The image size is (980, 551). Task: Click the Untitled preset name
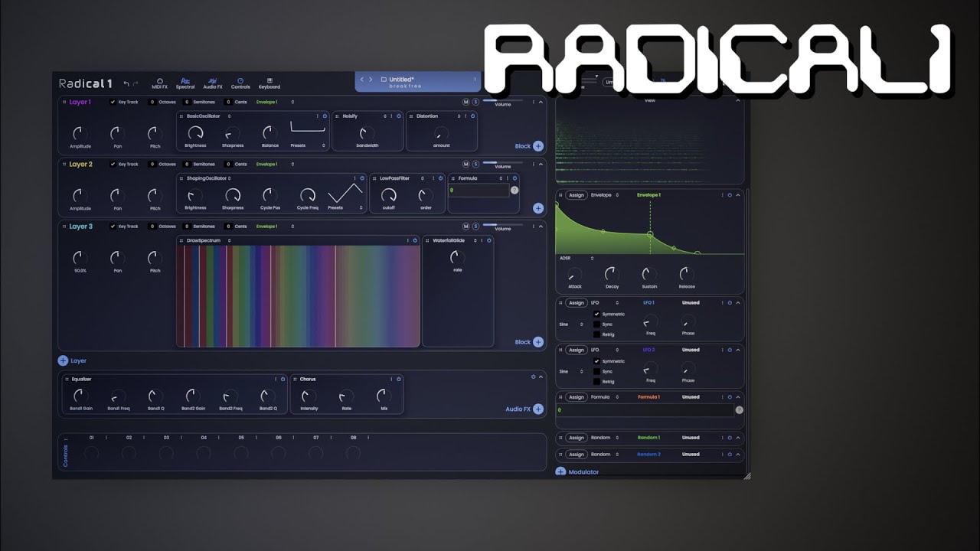(401, 80)
